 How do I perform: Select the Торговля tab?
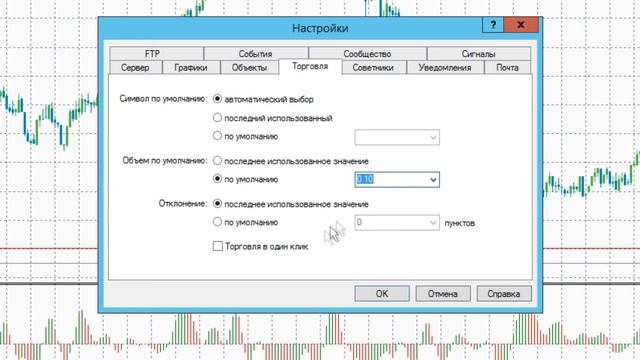[310, 66]
